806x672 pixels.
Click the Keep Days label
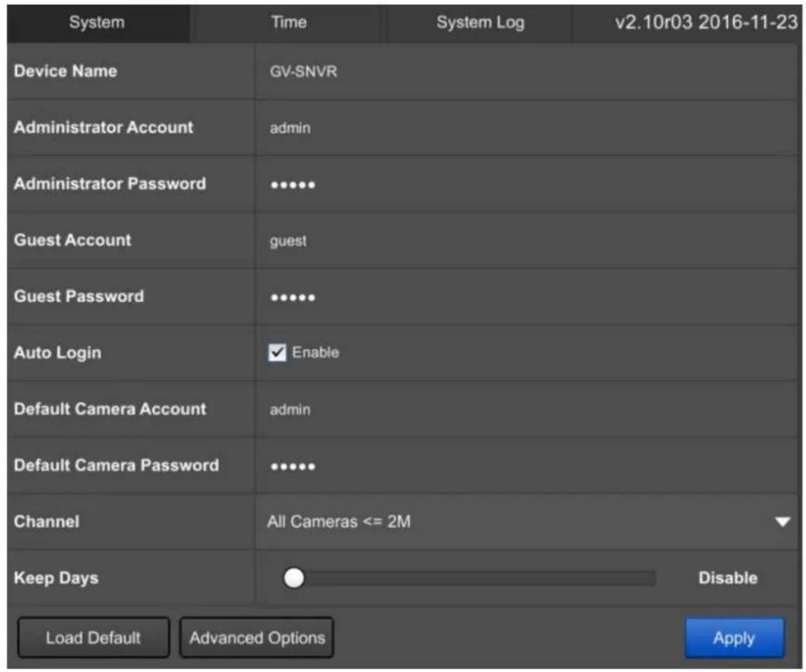pos(56,579)
